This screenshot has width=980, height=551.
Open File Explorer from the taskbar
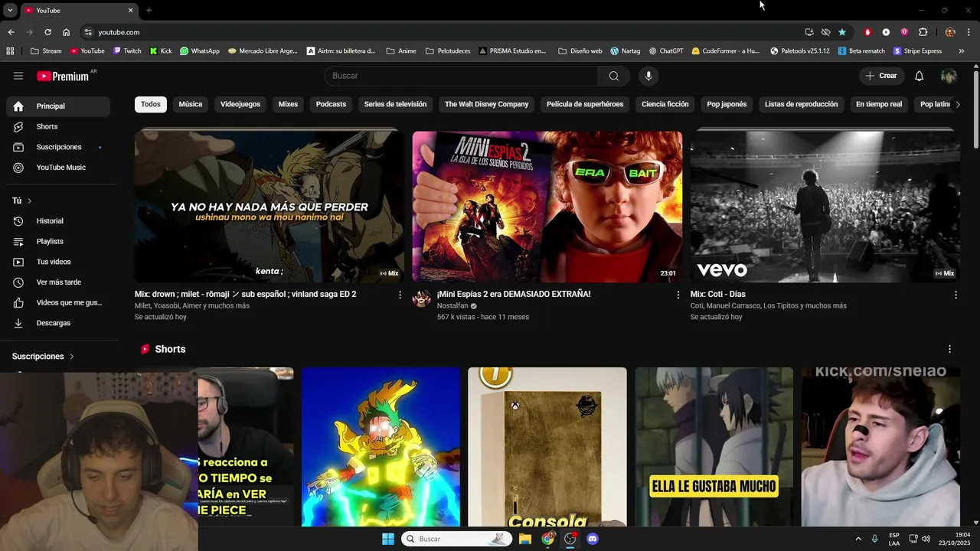pyautogui.click(x=525, y=539)
